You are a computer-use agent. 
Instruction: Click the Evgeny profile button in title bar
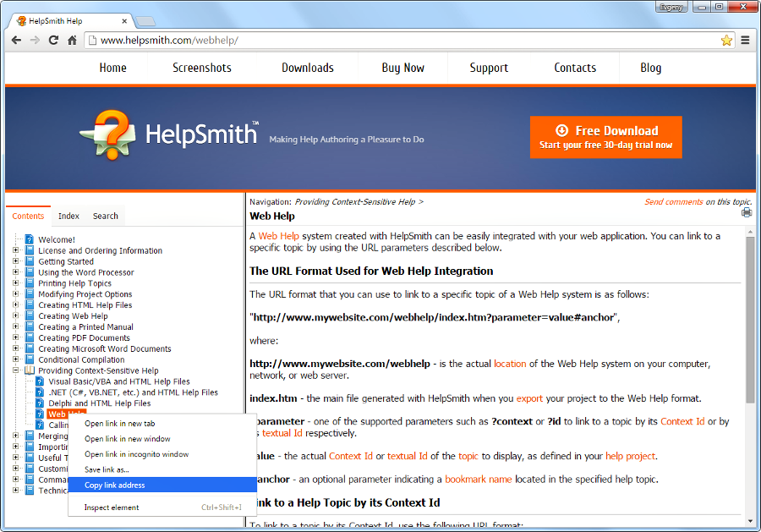tap(671, 7)
